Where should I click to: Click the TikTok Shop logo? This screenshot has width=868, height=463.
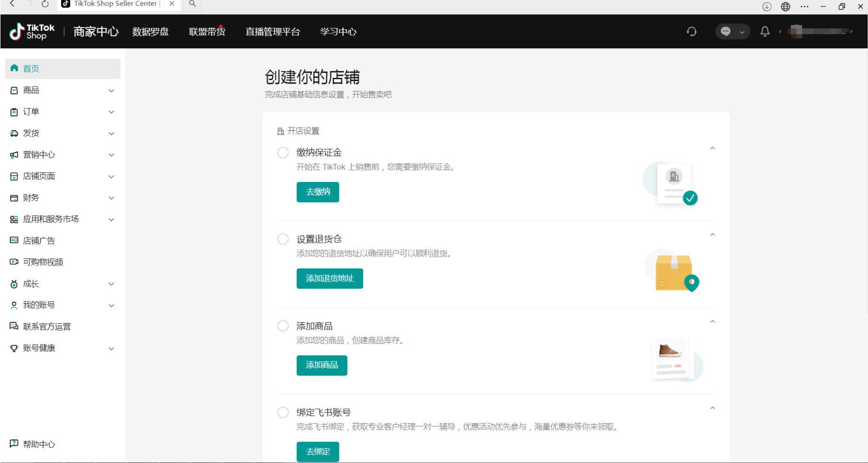click(32, 32)
